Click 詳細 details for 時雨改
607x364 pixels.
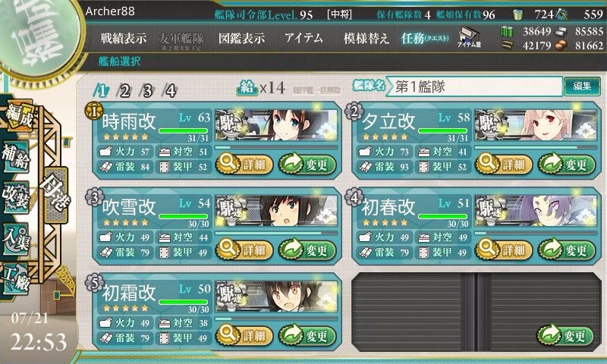244,164
